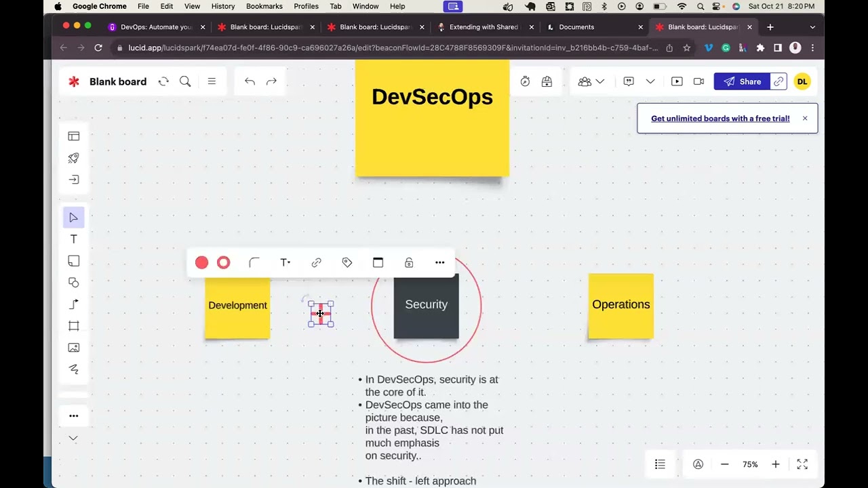868x488 pixels.
Task: Lock the selected shape
Action: click(409, 262)
